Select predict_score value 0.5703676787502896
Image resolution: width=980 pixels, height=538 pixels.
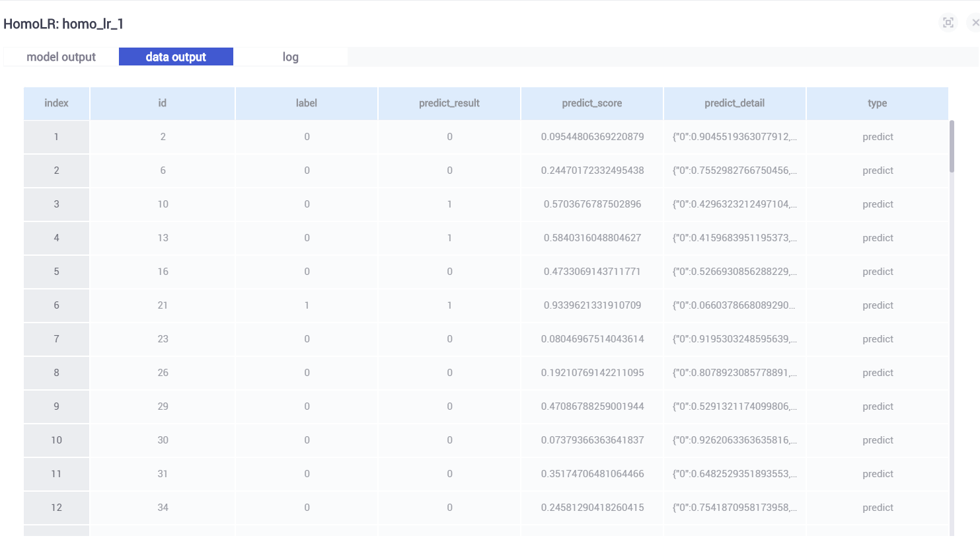click(592, 204)
